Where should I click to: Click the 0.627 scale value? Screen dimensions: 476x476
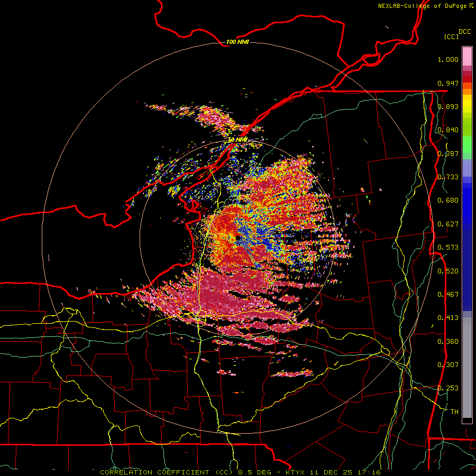448,224
